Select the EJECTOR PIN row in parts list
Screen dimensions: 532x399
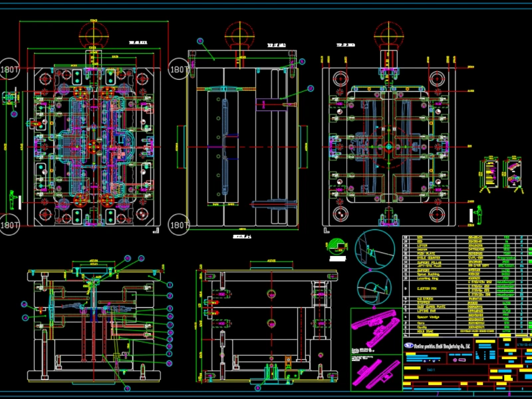tap(426, 289)
